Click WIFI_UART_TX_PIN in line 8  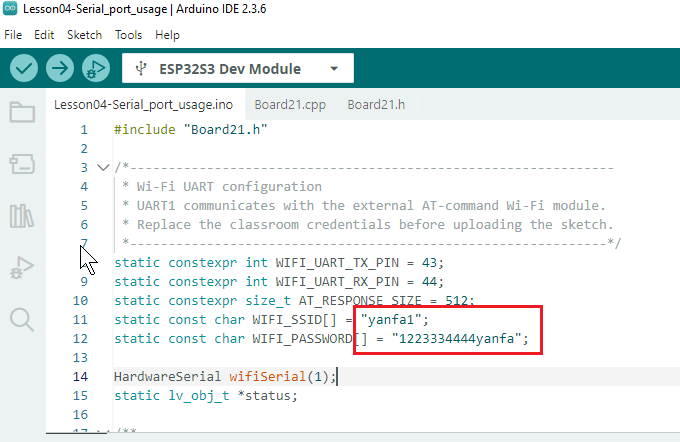(337, 262)
